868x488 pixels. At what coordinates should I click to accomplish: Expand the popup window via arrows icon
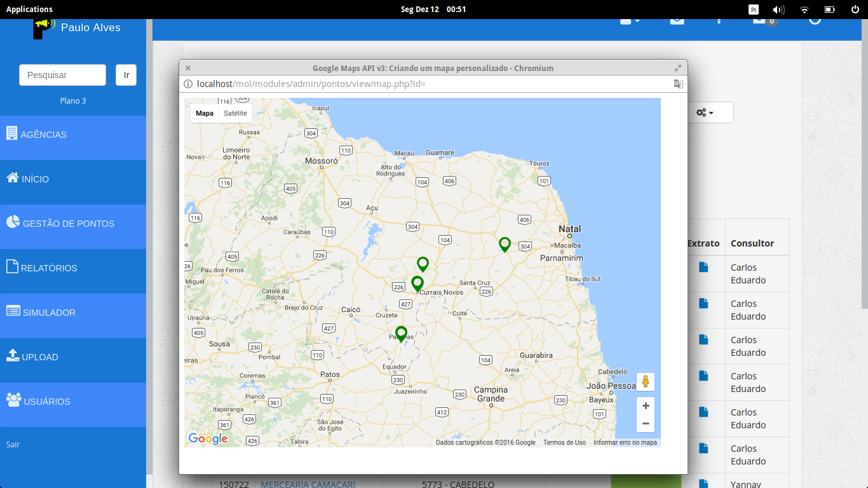coord(678,68)
